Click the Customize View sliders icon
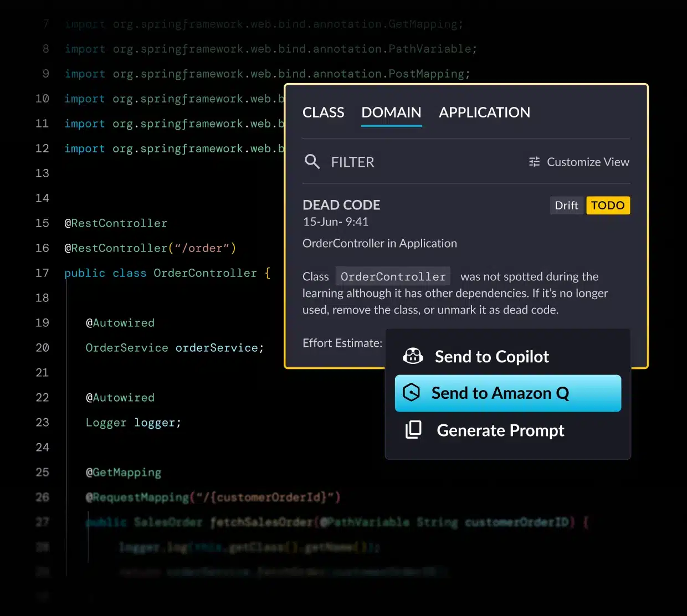This screenshot has height=616, width=687. [x=534, y=162]
